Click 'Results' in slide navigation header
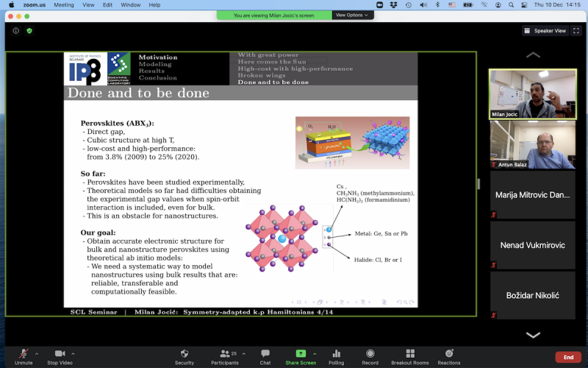588x368 pixels. tap(151, 71)
